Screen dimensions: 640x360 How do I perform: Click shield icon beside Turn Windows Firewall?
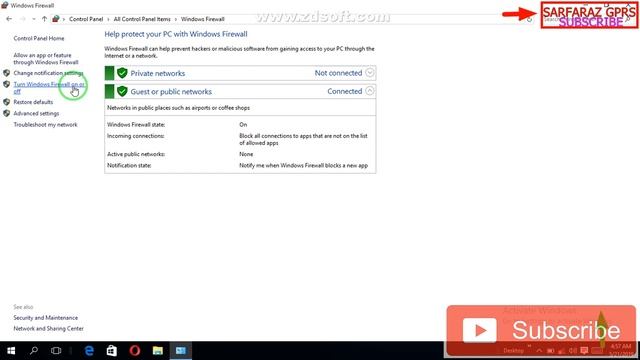6,84
